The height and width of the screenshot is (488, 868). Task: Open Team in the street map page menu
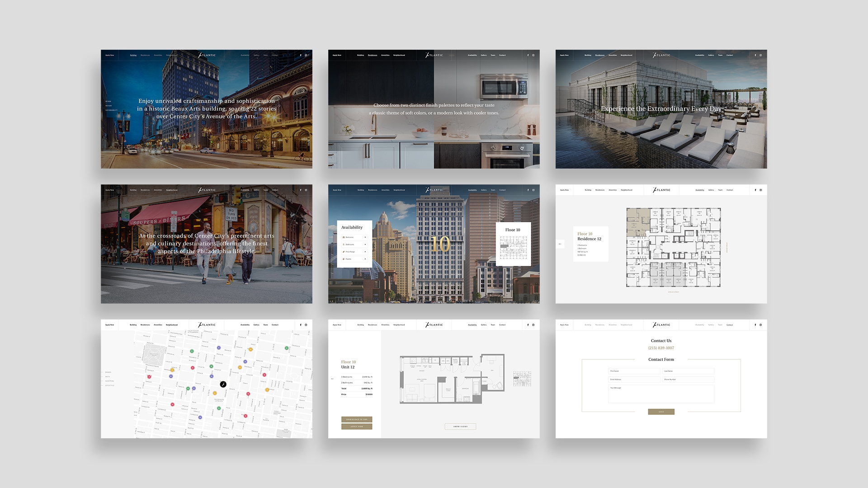[266, 325]
